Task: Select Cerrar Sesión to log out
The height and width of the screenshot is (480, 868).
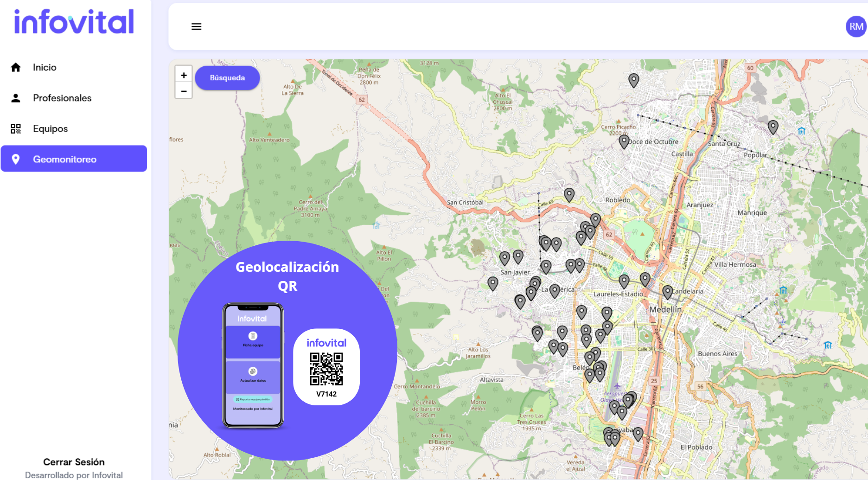Action: (74, 462)
